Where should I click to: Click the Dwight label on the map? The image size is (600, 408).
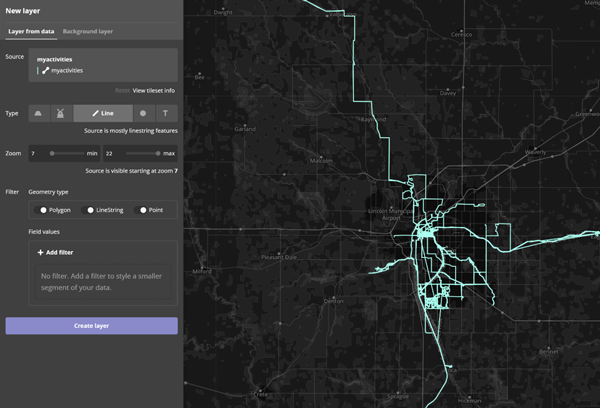point(223,12)
